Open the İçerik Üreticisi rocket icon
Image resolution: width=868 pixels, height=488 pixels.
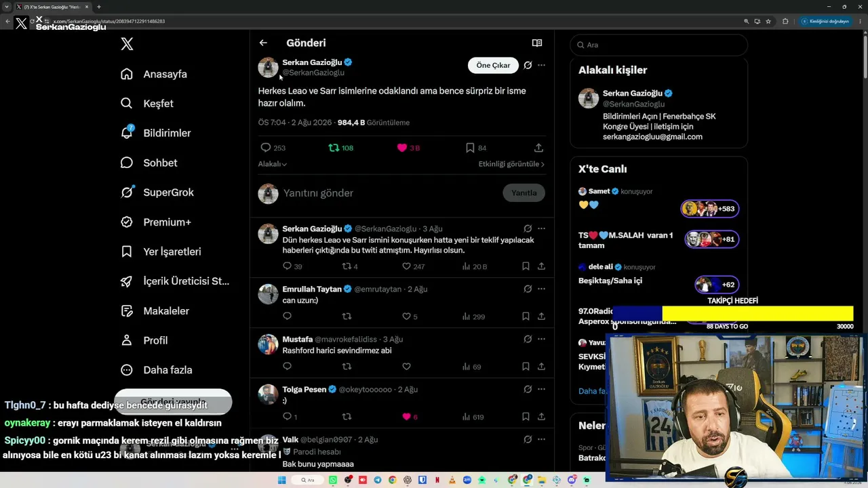[x=127, y=281]
